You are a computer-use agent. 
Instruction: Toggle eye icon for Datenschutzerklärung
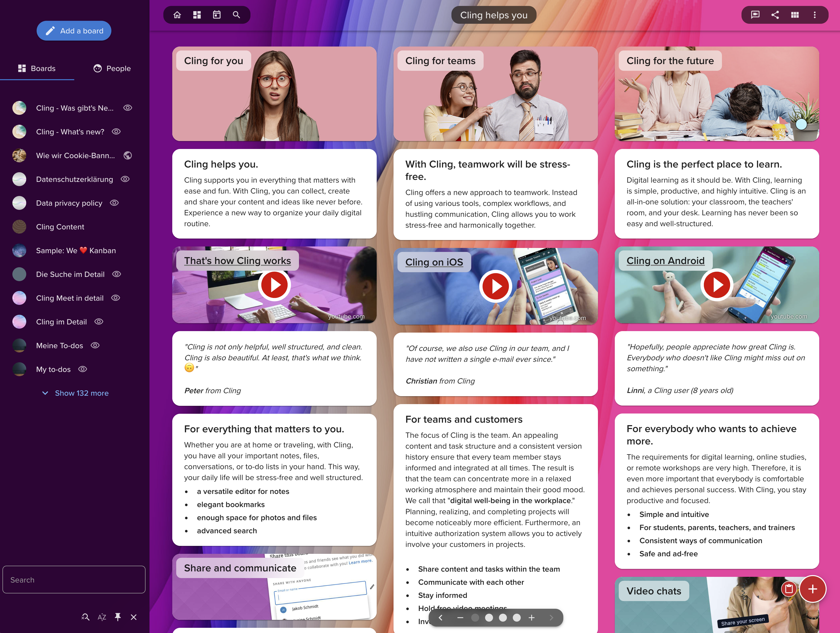point(125,179)
